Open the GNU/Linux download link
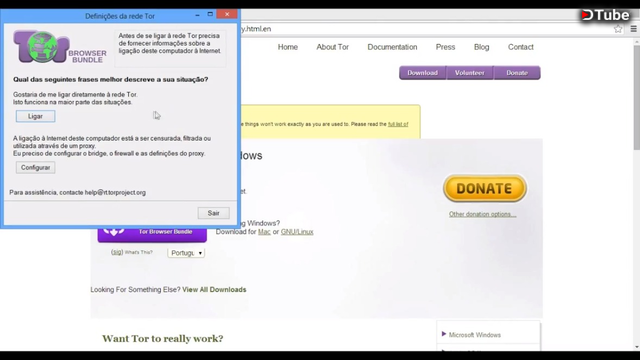The height and width of the screenshot is (360, 640). click(297, 232)
